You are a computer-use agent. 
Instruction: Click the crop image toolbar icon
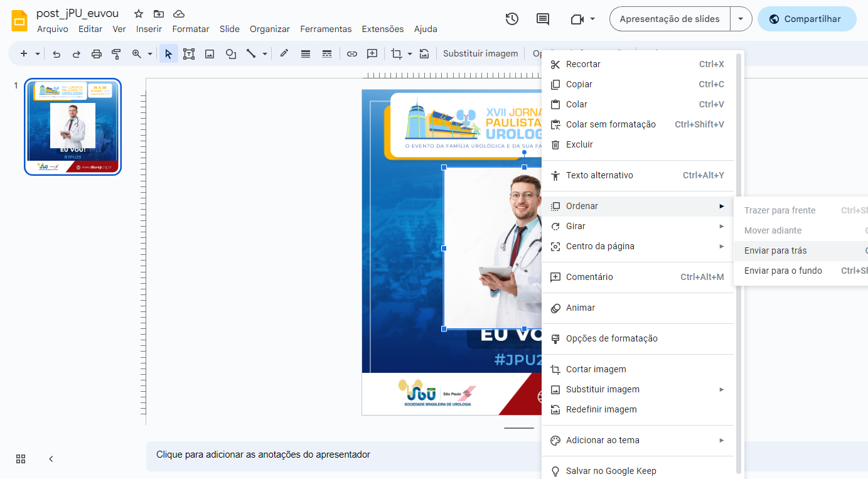point(396,54)
